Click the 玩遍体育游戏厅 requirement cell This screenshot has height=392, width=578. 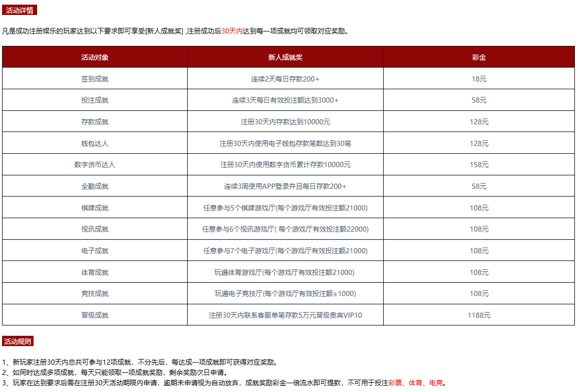click(x=285, y=272)
